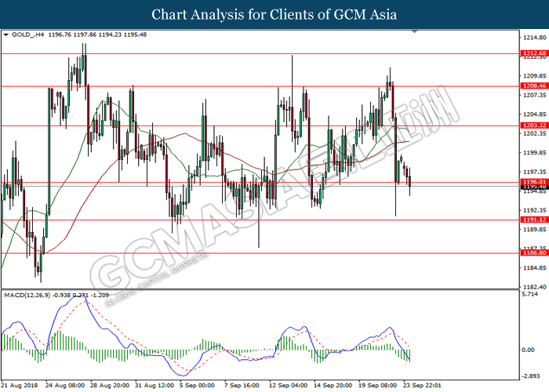Click the current price tag 1195.48 on axis
Screen dimensions: 549x392
pos(535,187)
